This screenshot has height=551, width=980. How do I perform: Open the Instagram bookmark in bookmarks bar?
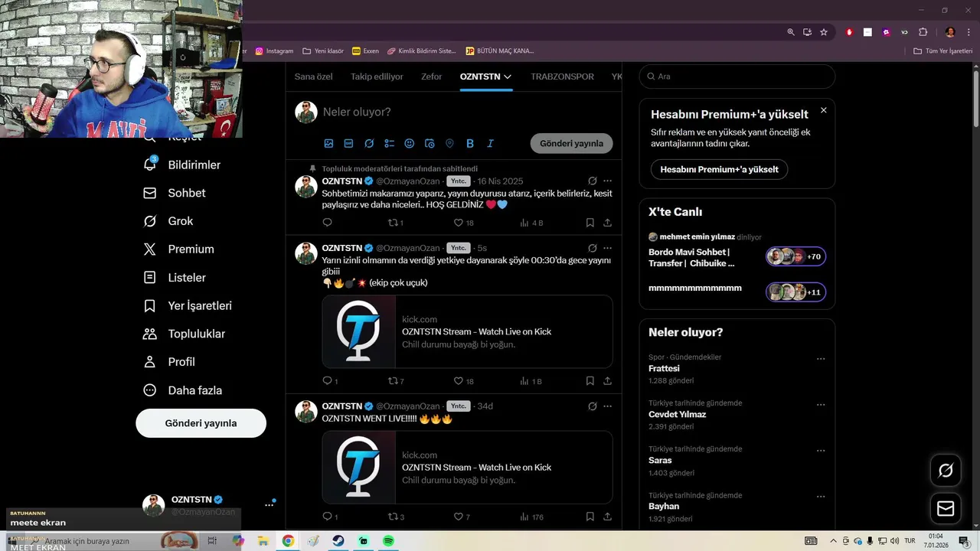[x=274, y=51]
